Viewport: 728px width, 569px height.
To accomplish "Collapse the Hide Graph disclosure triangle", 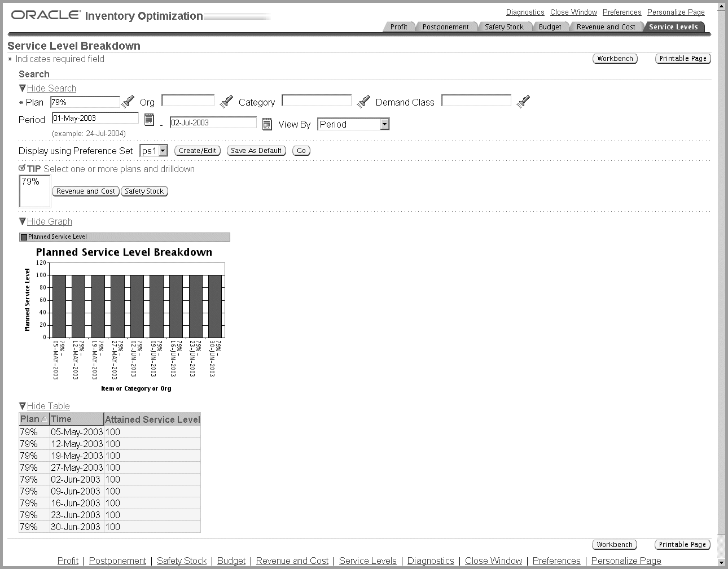I will 23,221.
